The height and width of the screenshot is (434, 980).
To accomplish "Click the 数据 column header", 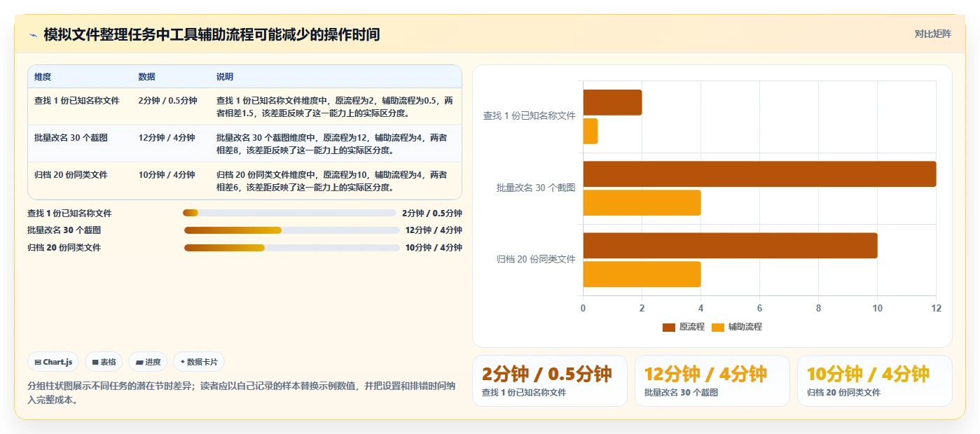I will [x=147, y=76].
